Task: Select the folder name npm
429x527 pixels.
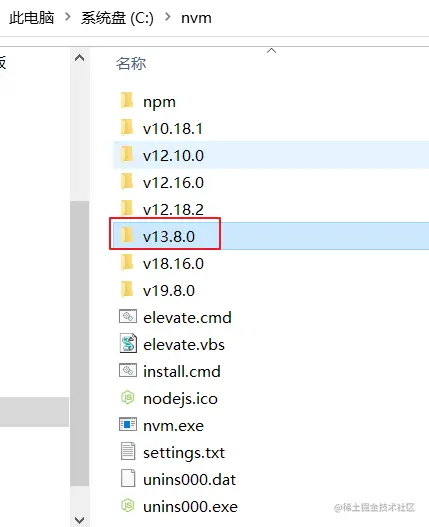Action: 159,102
